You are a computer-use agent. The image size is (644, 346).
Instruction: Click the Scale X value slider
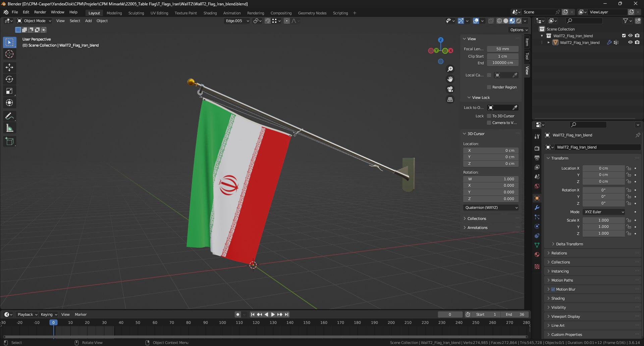tap(603, 220)
